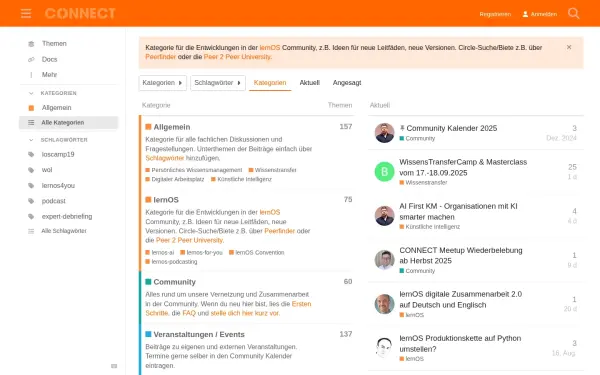This screenshot has width=600, height=375.
Task: Click the lernOS link in banner
Action: 270,47
